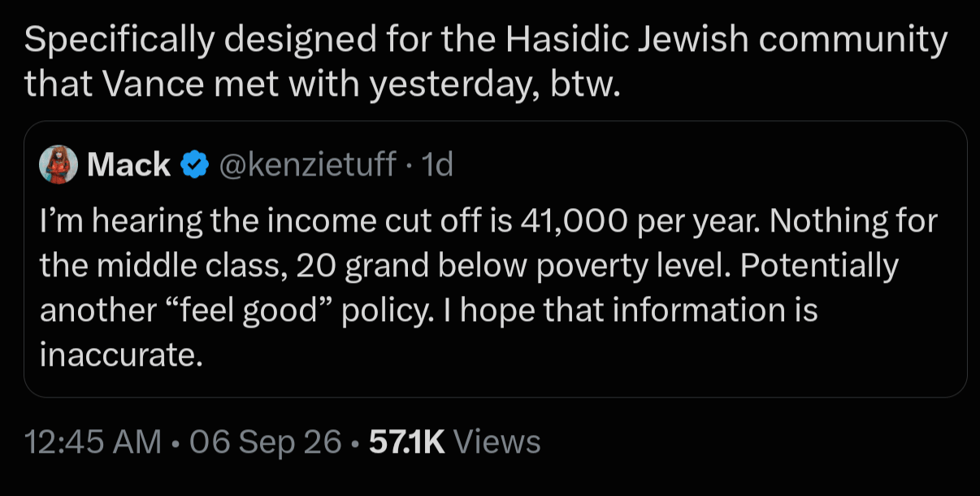Click the blue verified badge beside Mack
Viewport: 980px width, 496px height.
(x=193, y=165)
